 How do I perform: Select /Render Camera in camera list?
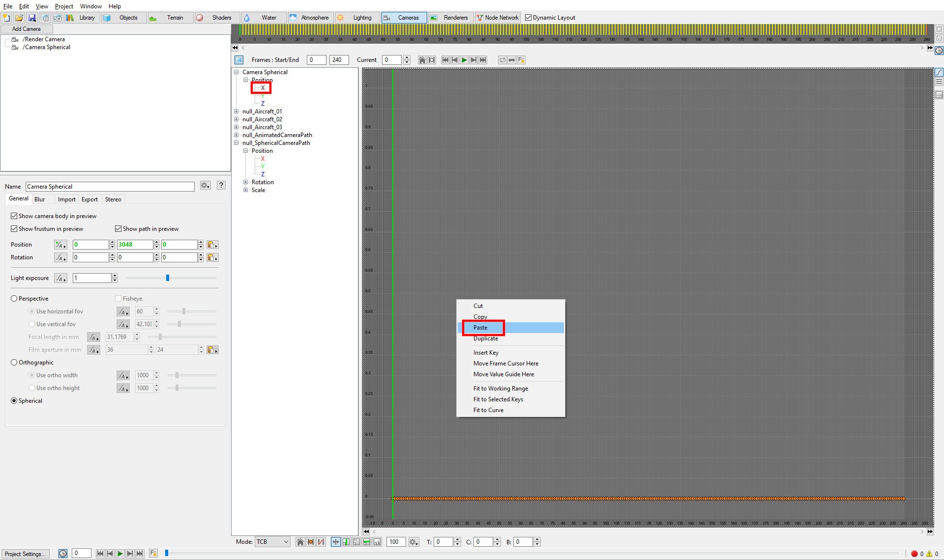click(44, 39)
